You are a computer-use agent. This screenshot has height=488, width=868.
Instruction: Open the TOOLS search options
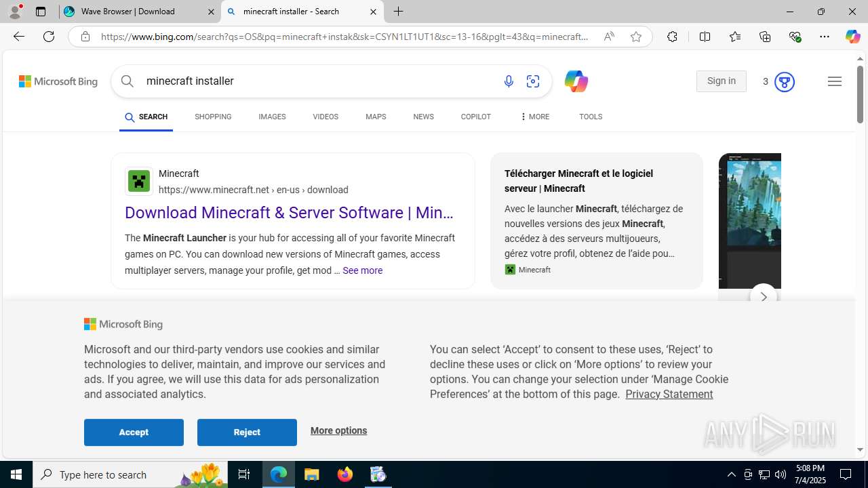pyautogui.click(x=591, y=117)
